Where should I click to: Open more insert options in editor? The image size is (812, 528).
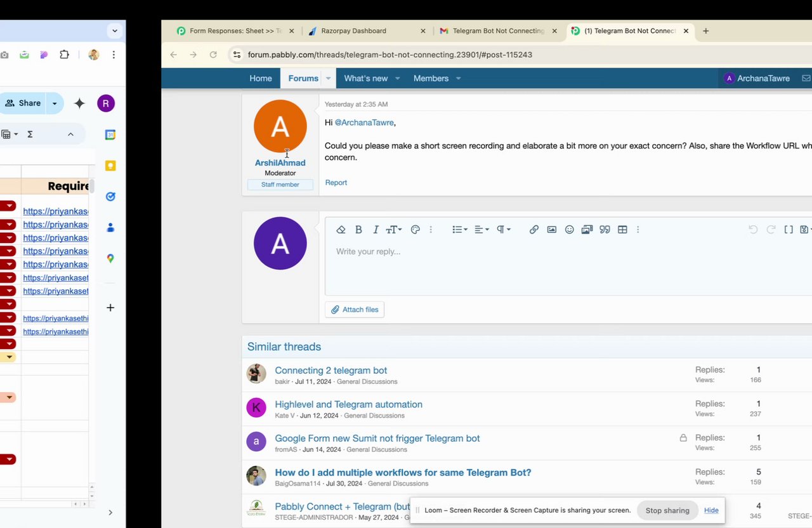click(638, 230)
